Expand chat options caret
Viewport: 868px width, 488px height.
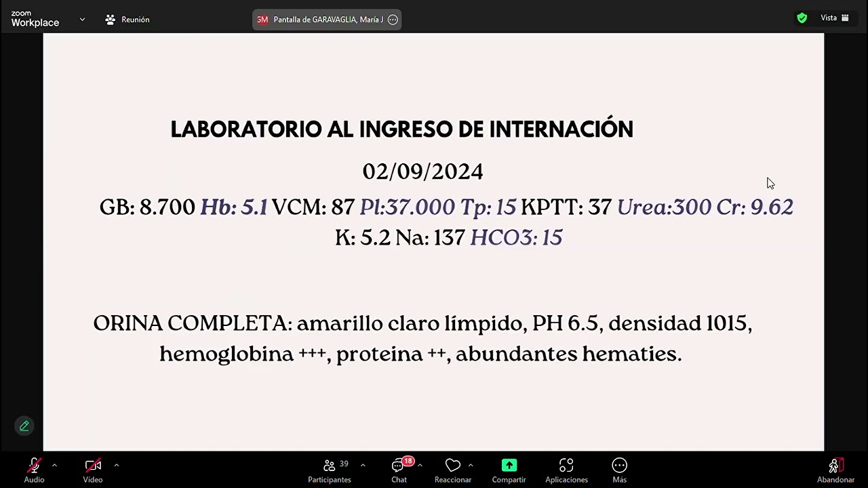coord(420,465)
